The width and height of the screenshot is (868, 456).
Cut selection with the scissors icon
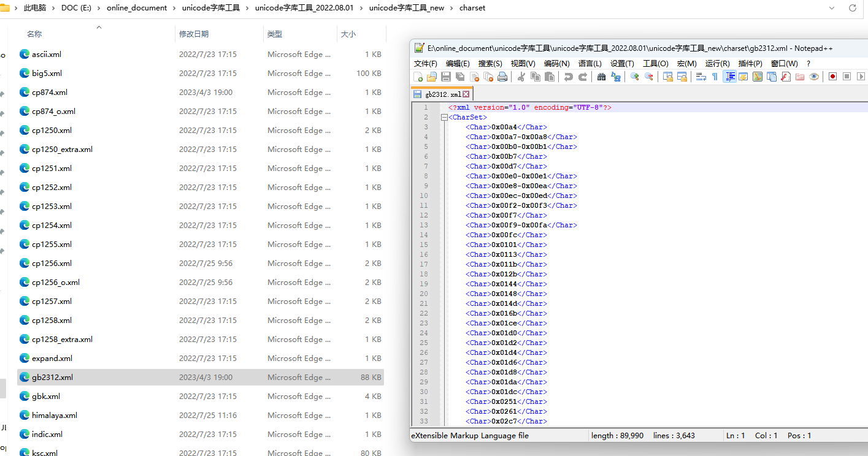(521, 77)
